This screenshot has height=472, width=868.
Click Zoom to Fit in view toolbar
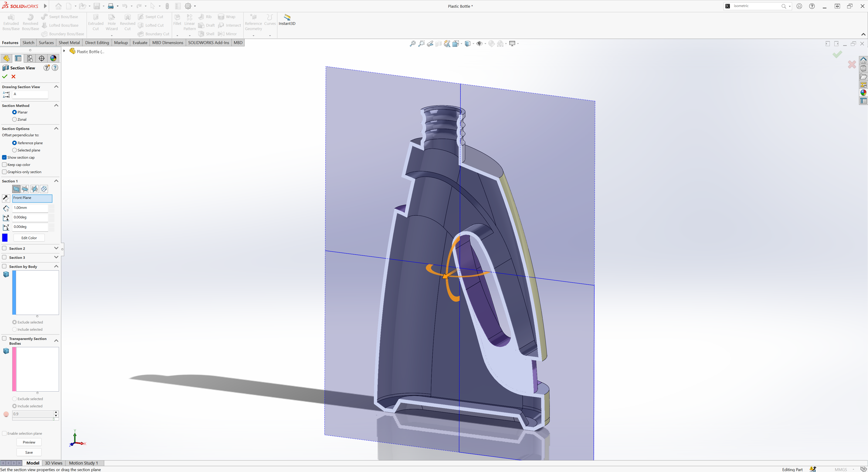pos(413,43)
